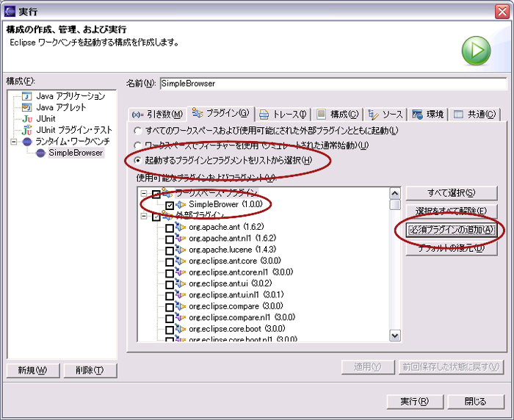Viewport: 514px width, 420px height.
Task: Click the すべて選択 button
Action: [452, 193]
